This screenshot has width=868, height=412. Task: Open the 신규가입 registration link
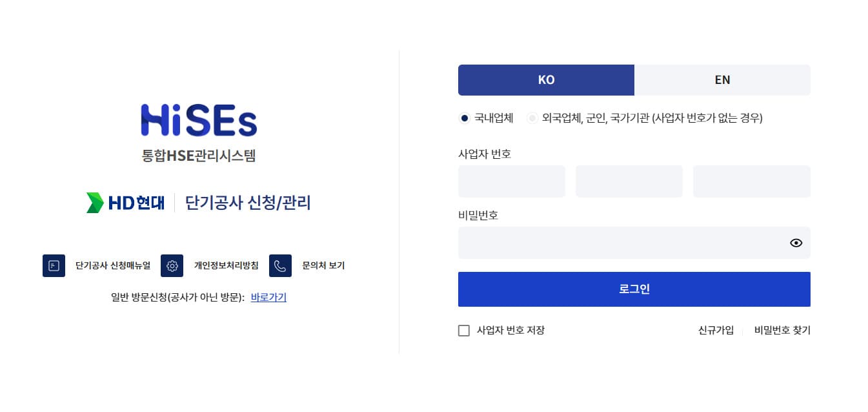click(x=715, y=330)
